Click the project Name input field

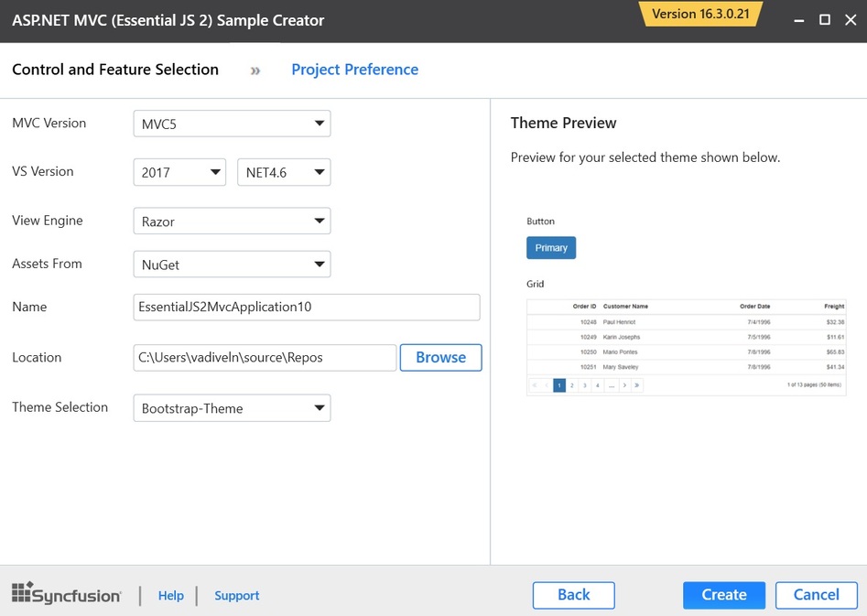(306, 308)
